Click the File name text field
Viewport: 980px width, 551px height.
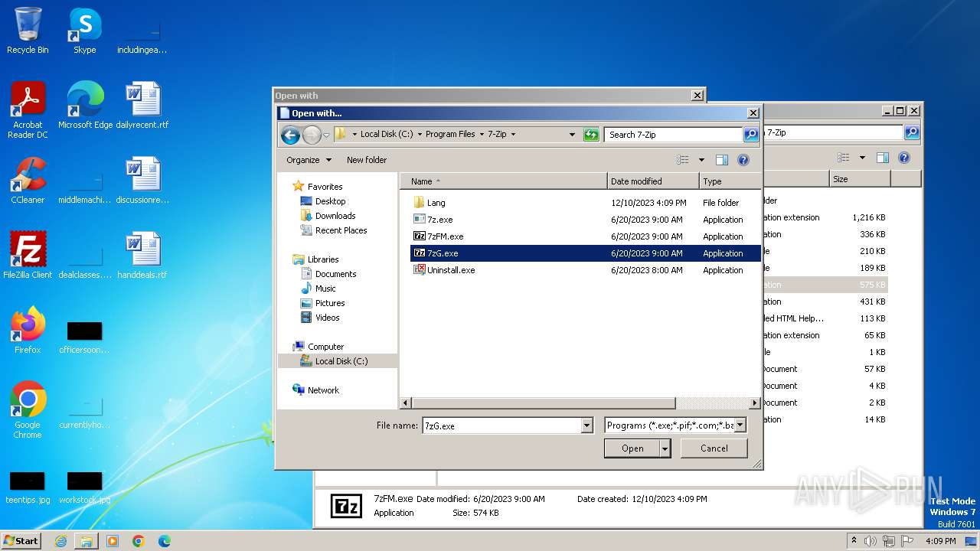click(x=501, y=425)
